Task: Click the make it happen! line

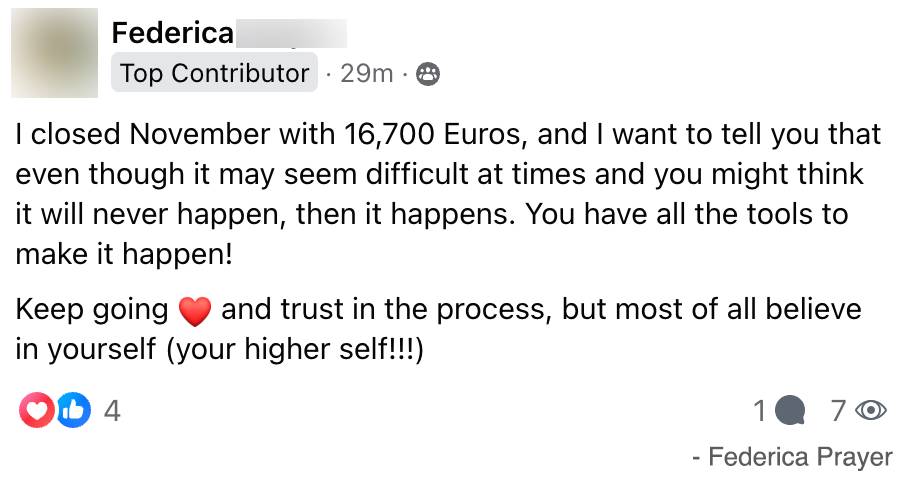Action: pos(124,254)
